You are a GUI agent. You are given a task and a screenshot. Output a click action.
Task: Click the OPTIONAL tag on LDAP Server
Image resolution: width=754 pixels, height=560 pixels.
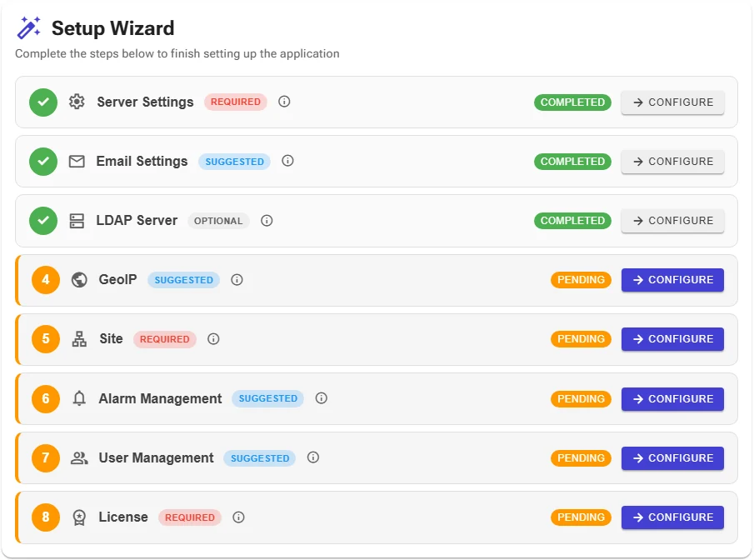point(218,221)
